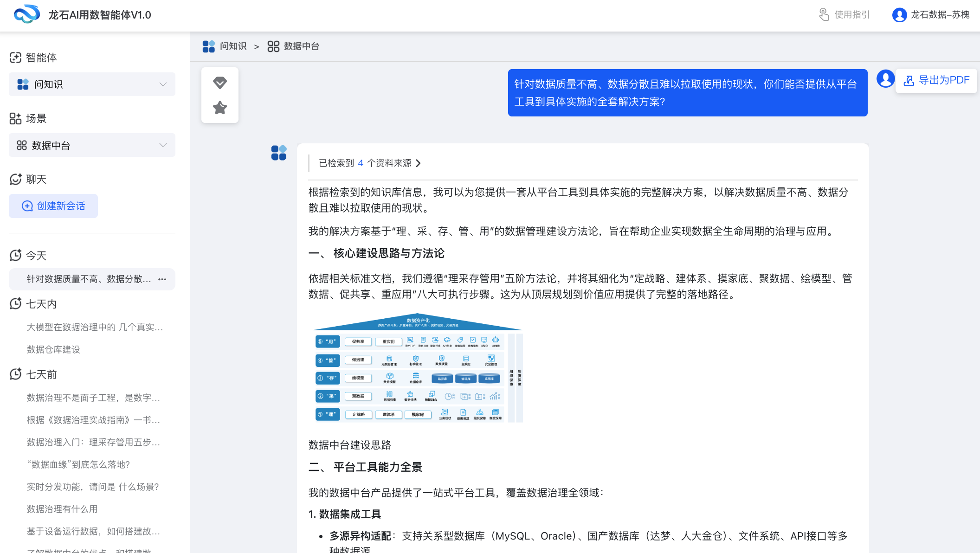Open the 龙石数据-苏槐 user avatar
The height and width of the screenshot is (553, 980).
click(x=898, y=15)
